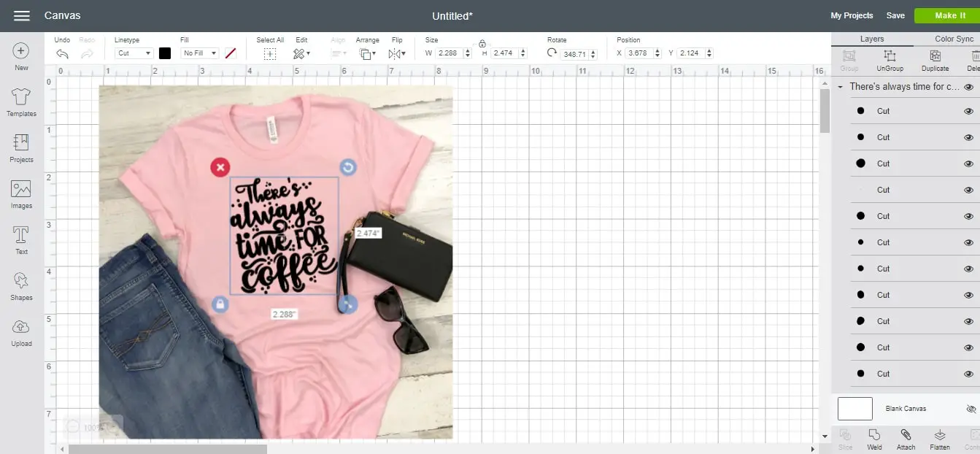Click the Group icon in Layers panel
Screen dimensions: 980x454
pos(849,61)
